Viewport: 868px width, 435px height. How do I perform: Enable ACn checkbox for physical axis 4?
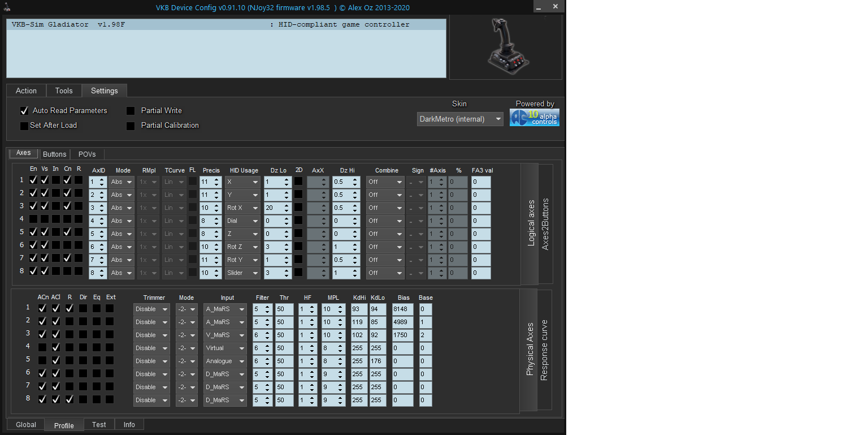click(42, 347)
